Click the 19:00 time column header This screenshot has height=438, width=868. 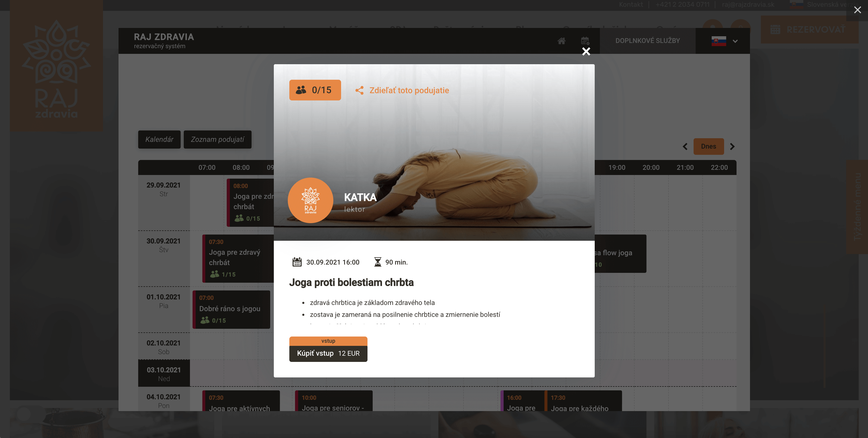[617, 167]
